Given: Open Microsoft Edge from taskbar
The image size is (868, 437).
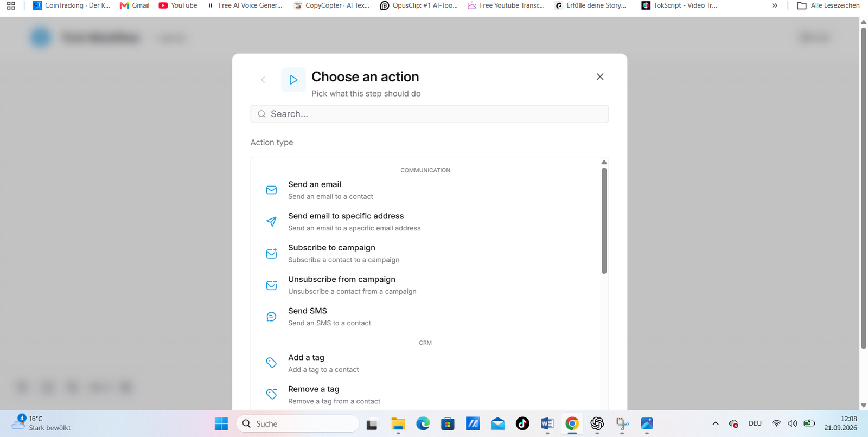Looking at the screenshot, I should point(423,423).
